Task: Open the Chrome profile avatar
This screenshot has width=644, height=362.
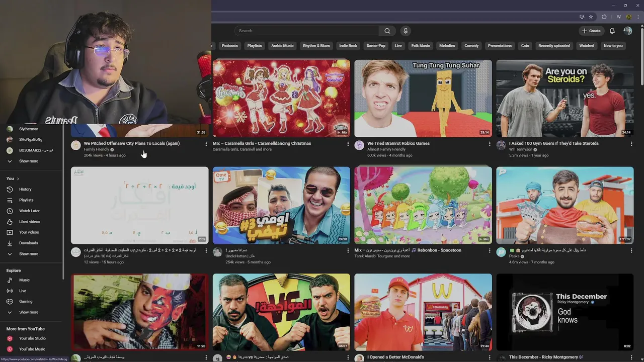Action: click(629, 17)
